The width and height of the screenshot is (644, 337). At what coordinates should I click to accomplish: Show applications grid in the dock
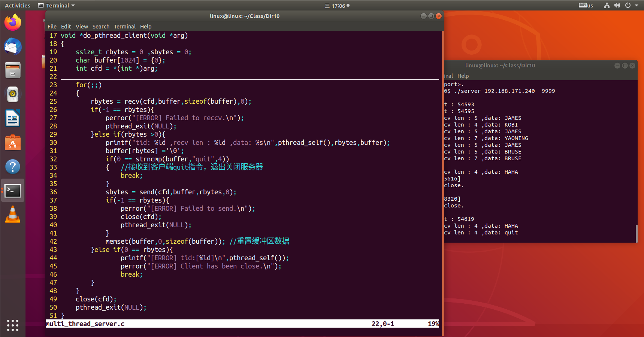13,325
